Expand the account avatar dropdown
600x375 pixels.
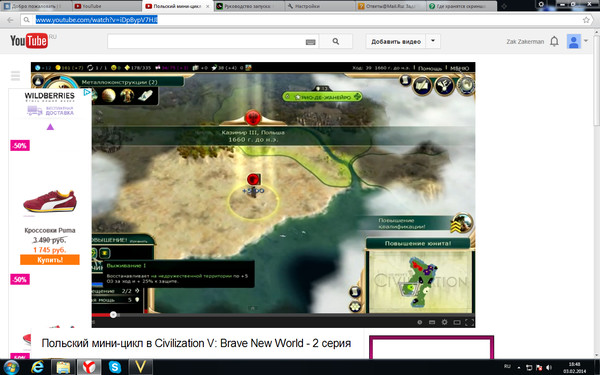point(585,41)
